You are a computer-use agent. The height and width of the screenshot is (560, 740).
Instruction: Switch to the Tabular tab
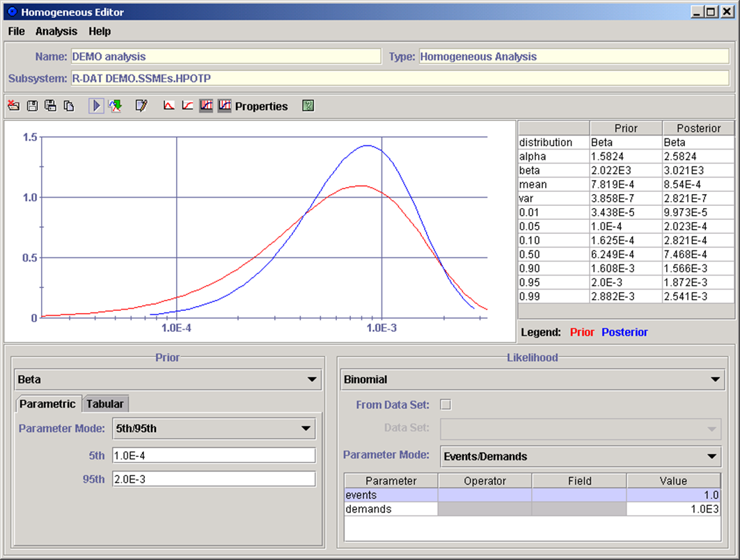(x=105, y=403)
